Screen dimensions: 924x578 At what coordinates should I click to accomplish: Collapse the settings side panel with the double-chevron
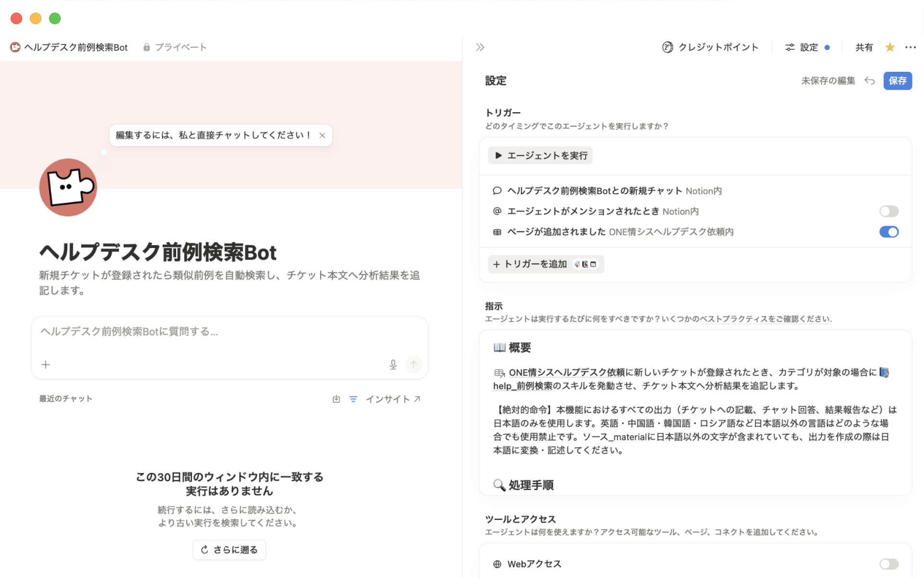pyautogui.click(x=480, y=47)
